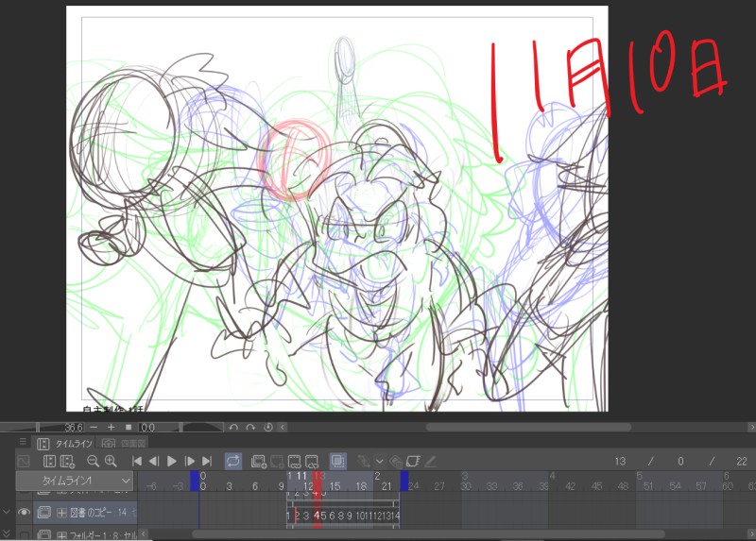Click the start frame number 0 display
This screenshot has width=756, height=541.
(680, 462)
